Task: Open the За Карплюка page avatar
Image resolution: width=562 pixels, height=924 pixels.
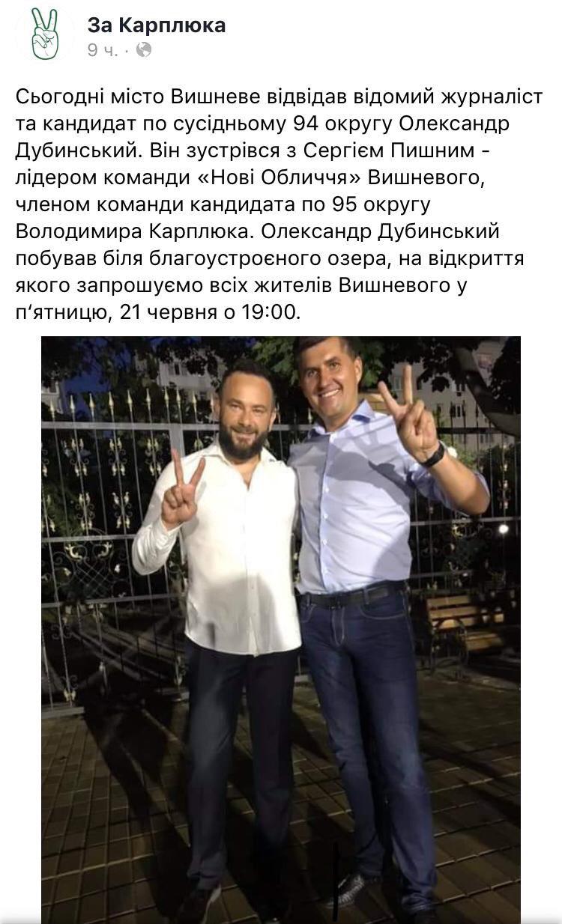Action: tap(44, 35)
